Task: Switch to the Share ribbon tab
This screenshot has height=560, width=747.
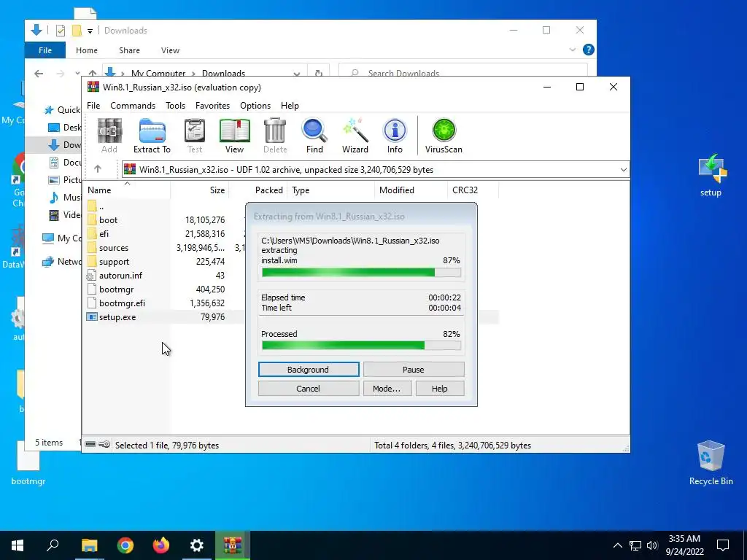Action: point(130,50)
